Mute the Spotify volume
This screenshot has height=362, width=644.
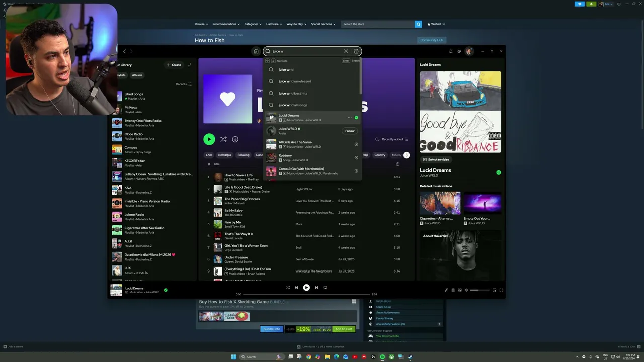(x=466, y=290)
